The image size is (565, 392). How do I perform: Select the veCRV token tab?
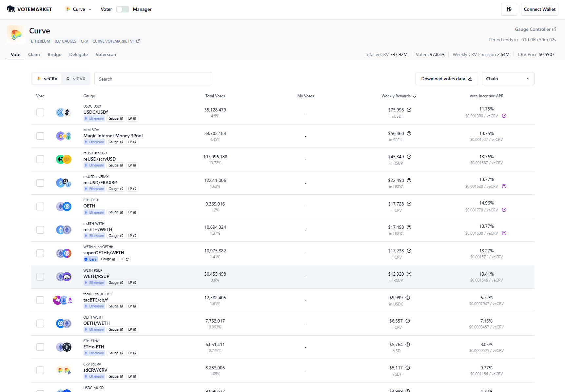tap(47, 79)
